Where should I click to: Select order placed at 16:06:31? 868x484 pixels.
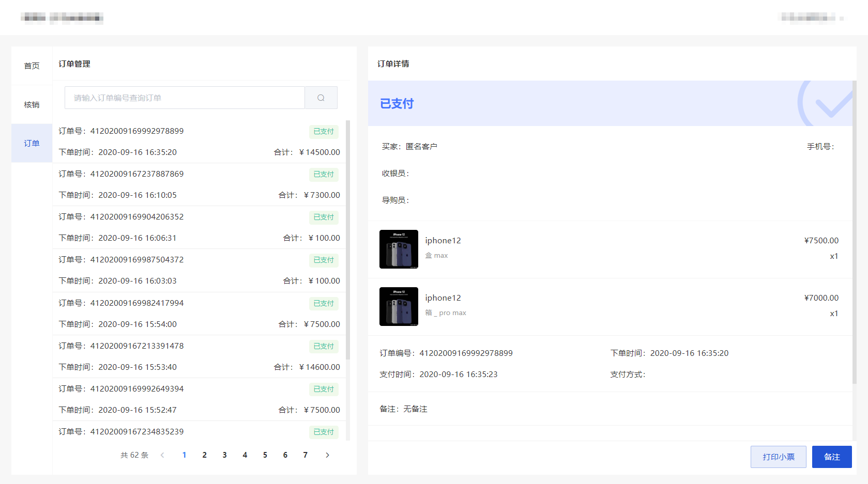199,227
